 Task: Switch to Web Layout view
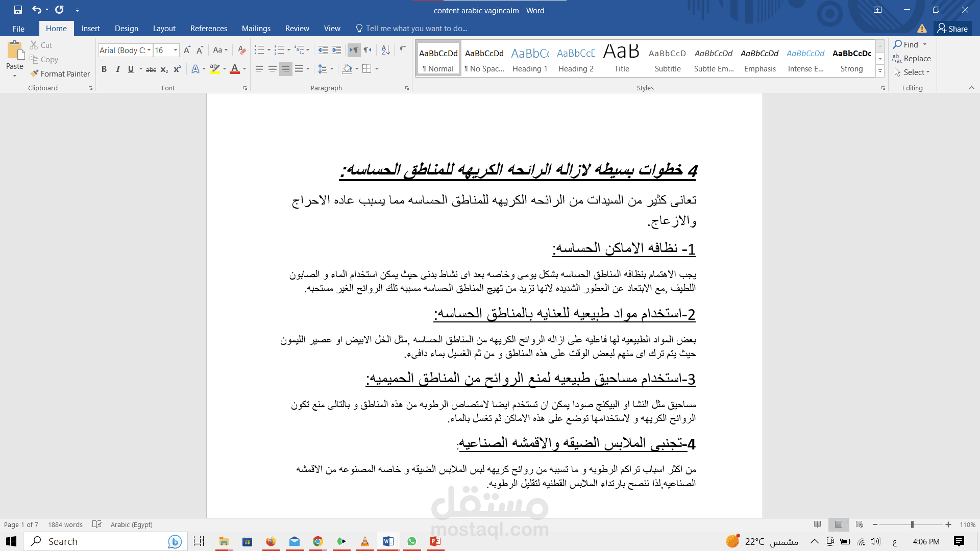click(x=860, y=524)
